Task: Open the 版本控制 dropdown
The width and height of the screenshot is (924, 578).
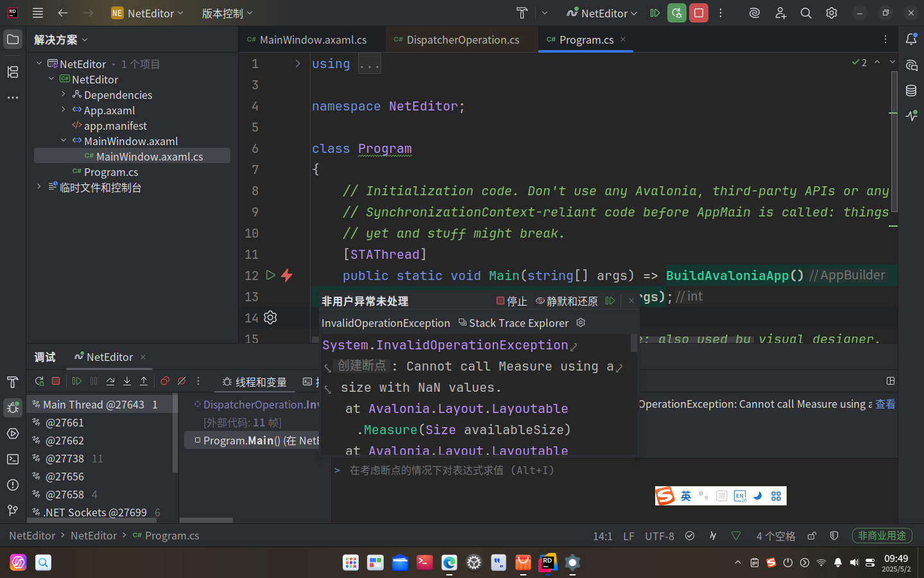Action: (227, 13)
